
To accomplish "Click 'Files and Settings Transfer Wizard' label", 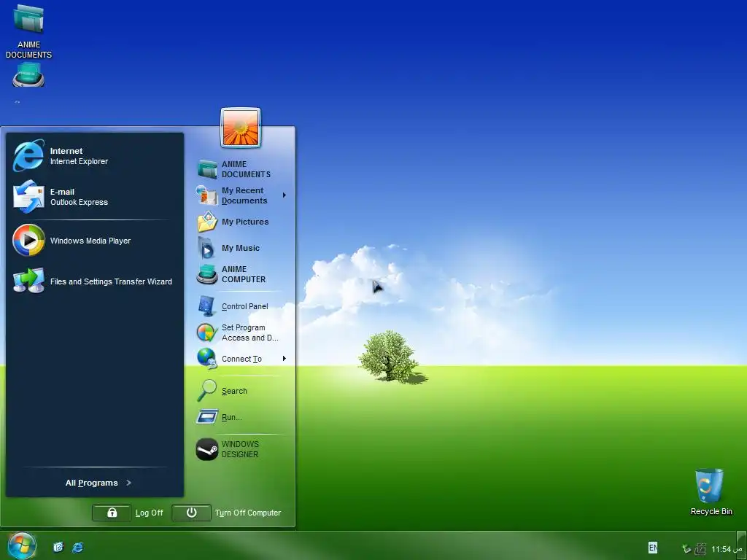I will (x=111, y=282).
